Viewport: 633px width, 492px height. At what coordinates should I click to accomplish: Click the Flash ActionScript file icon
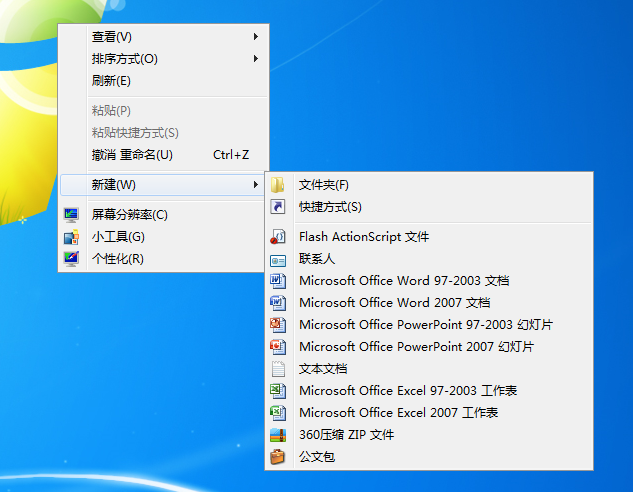(x=278, y=237)
